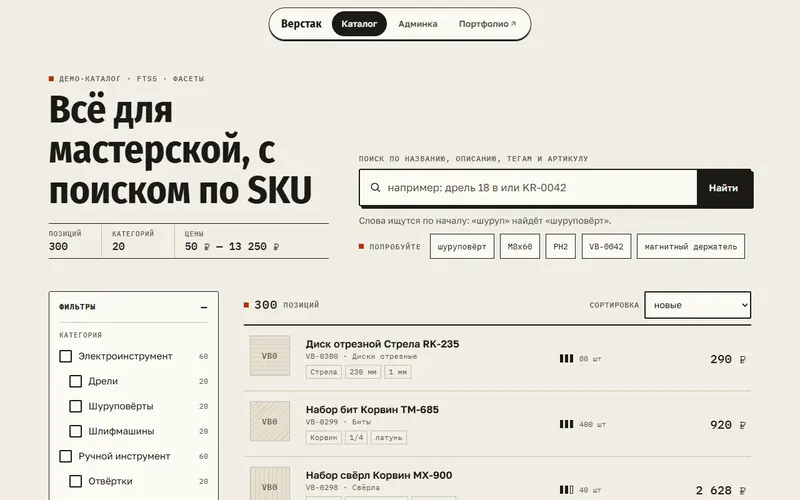The image size is (800, 500).
Task: Open the Портфолио external link
Action: (487, 24)
